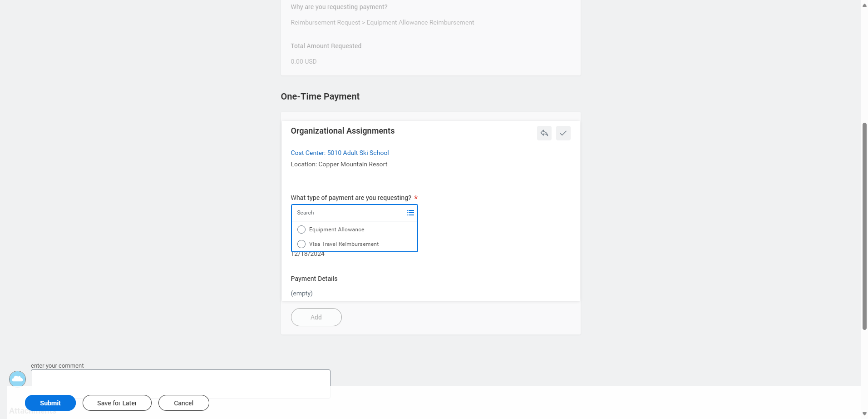Click the scrollbar up arrow
The image size is (868, 419).
coord(864,5)
